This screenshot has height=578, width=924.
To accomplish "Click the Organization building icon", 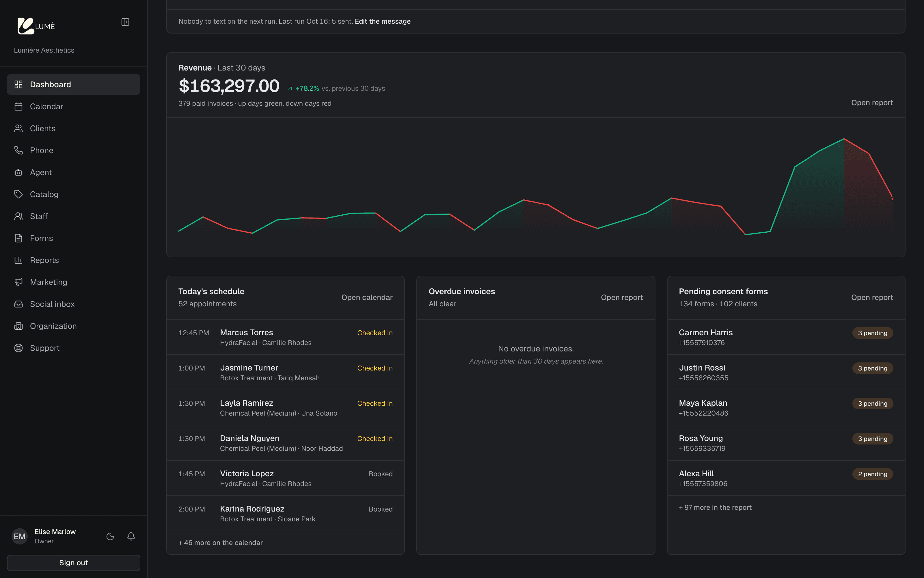I will (x=18, y=326).
